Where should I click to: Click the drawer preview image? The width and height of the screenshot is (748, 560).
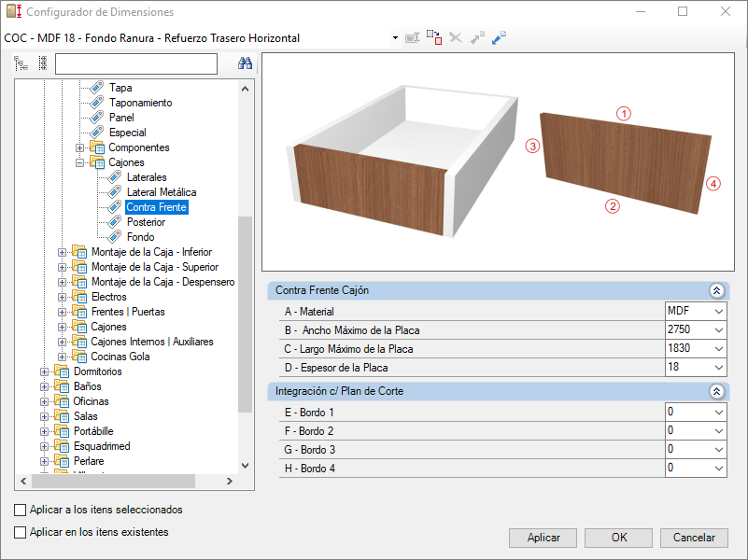point(498,162)
